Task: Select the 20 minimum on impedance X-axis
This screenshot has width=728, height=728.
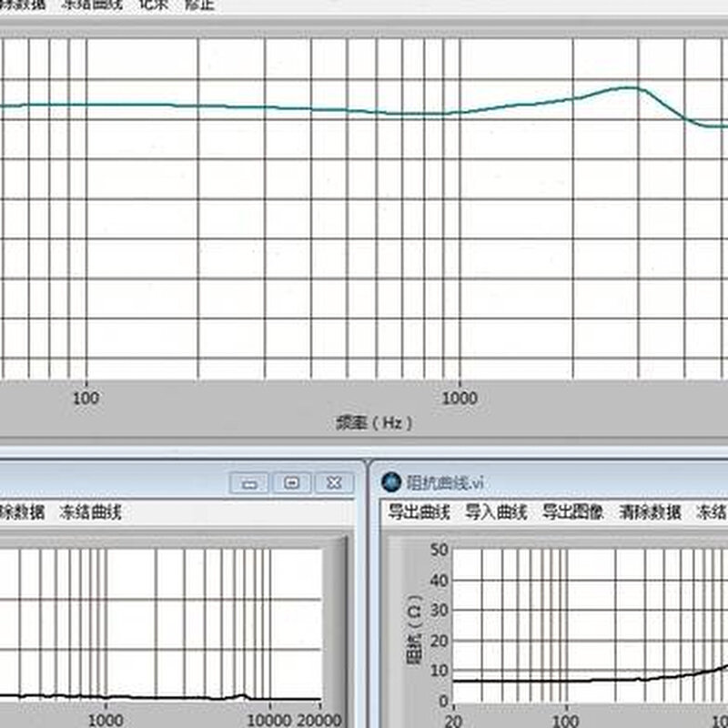Action: [x=453, y=718]
